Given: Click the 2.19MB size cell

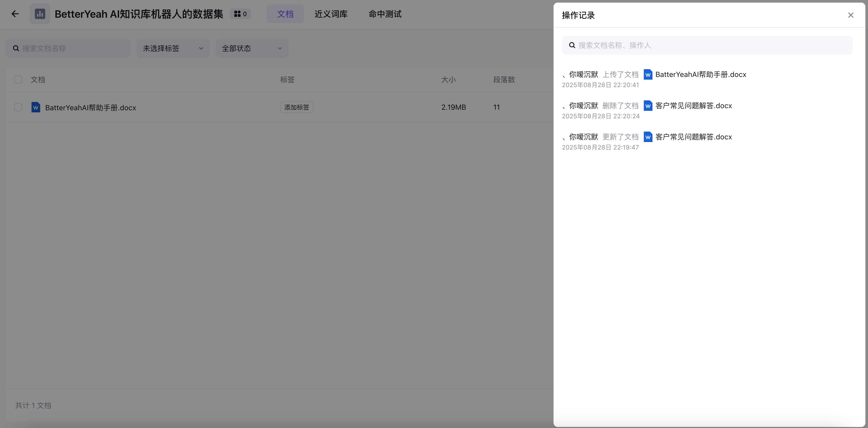Looking at the screenshot, I should (453, 107).
